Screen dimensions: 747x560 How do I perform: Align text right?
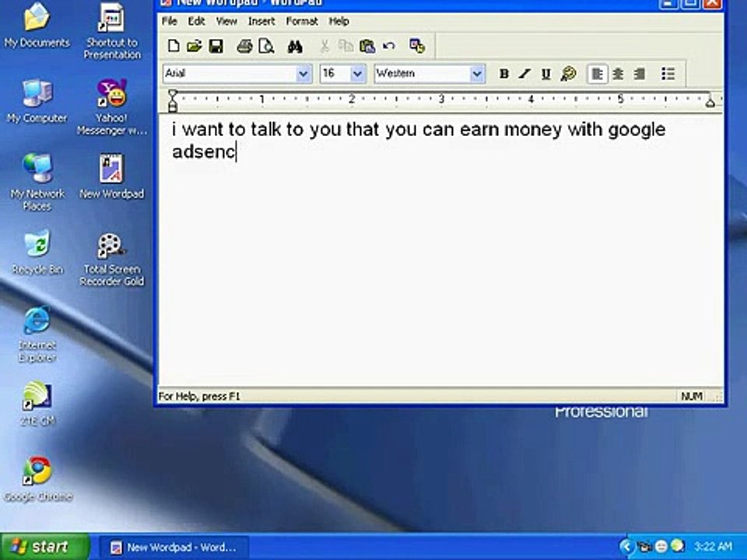[x=640, y=74]
